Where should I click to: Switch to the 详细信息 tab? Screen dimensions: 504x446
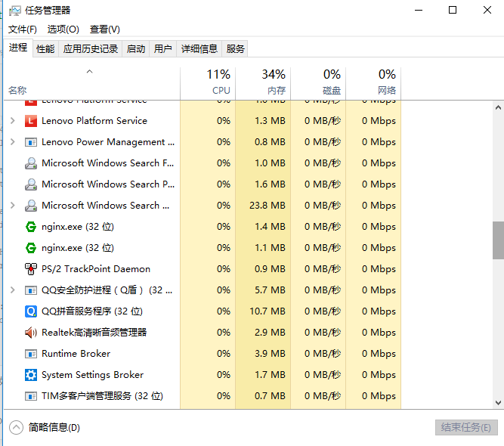click(x=199, y=49)
